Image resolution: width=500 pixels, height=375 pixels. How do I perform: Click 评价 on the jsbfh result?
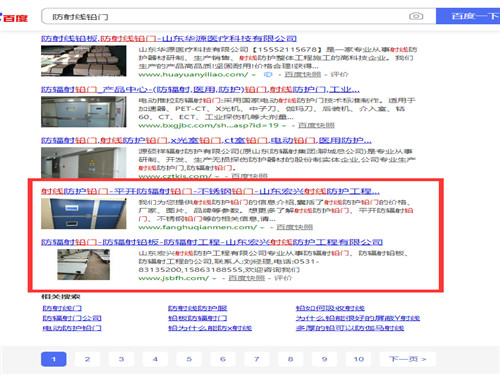point(283,278)
